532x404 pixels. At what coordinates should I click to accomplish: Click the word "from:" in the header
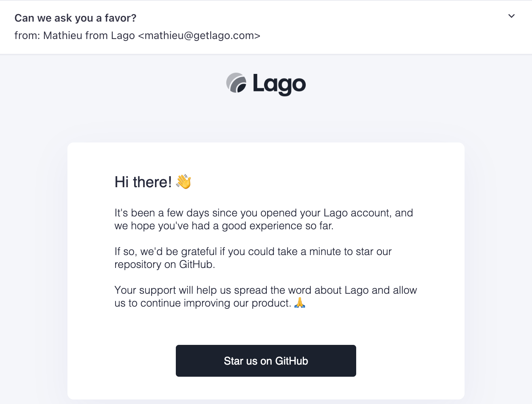point(27,36)
